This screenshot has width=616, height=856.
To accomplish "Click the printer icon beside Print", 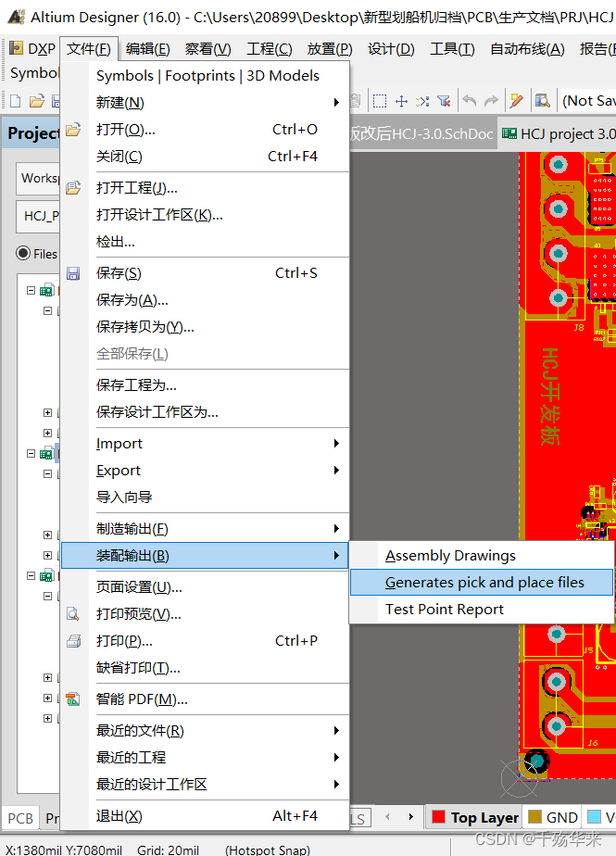I will (x=73, y=641).
